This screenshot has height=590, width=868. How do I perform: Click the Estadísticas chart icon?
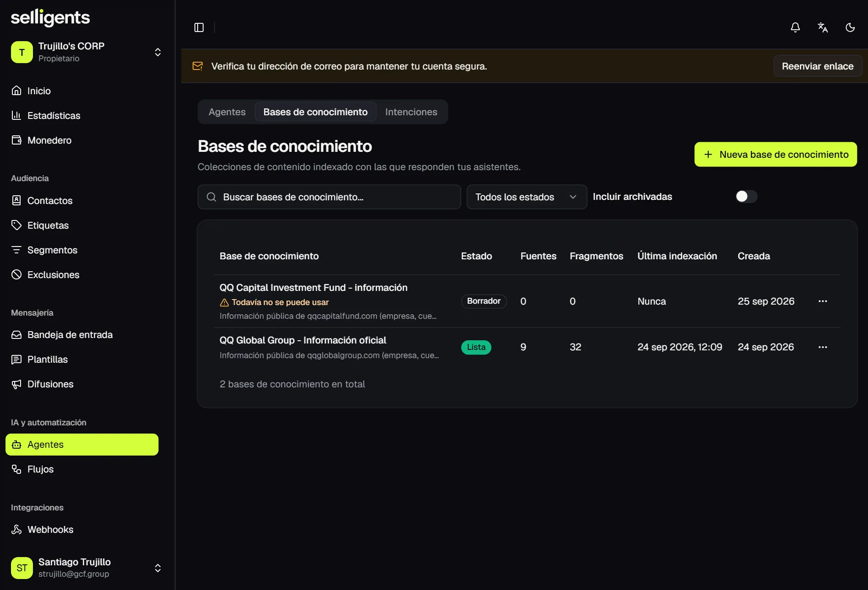pos(16,115)
